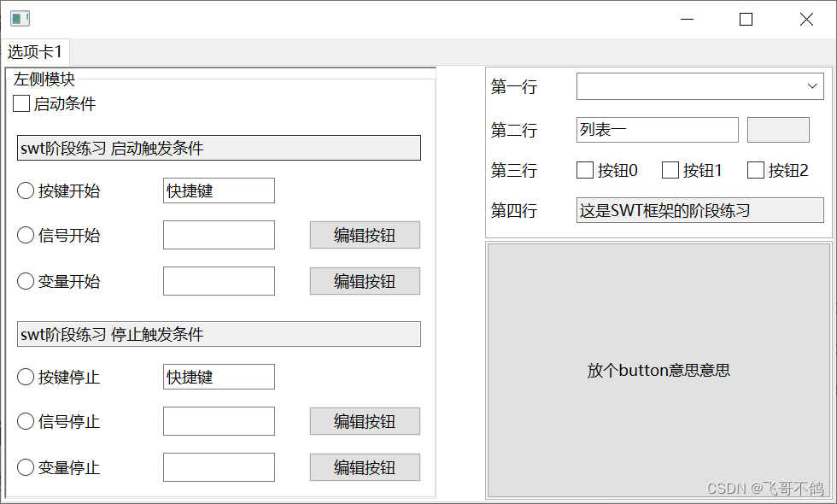Select the 按键开始 radio button
Viewport: 837px width, 504px height.
(x=25, y=190)
